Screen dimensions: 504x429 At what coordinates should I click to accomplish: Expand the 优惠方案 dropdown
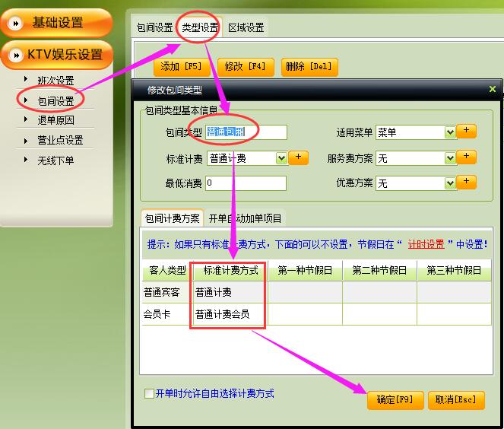point(449,183)
